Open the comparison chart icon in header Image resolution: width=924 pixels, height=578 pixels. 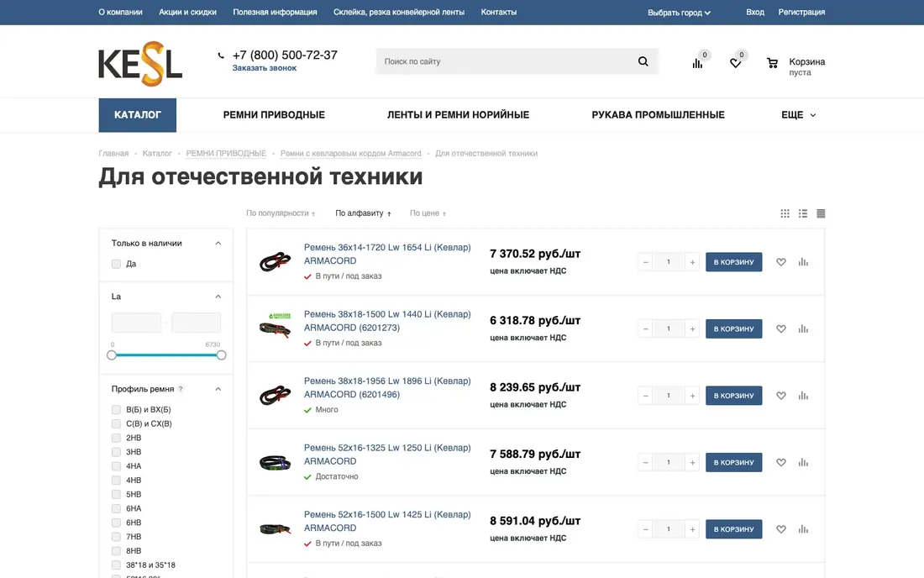(698, 63)
